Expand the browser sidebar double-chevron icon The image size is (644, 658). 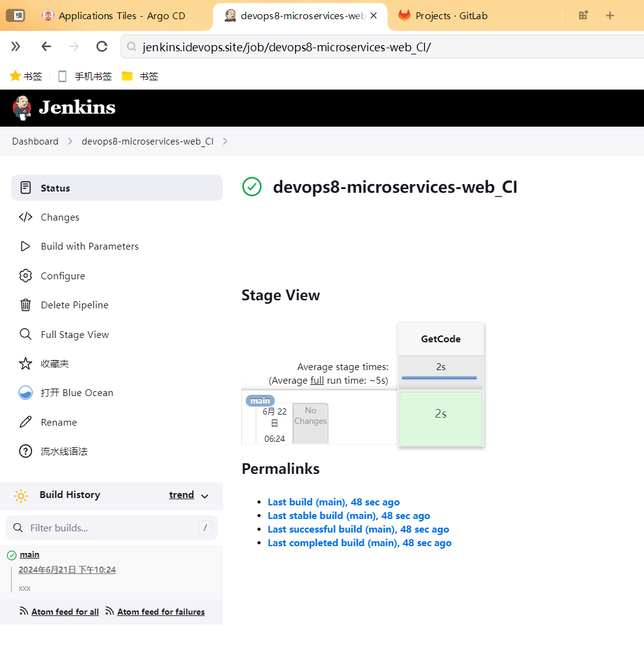(15, 46)
